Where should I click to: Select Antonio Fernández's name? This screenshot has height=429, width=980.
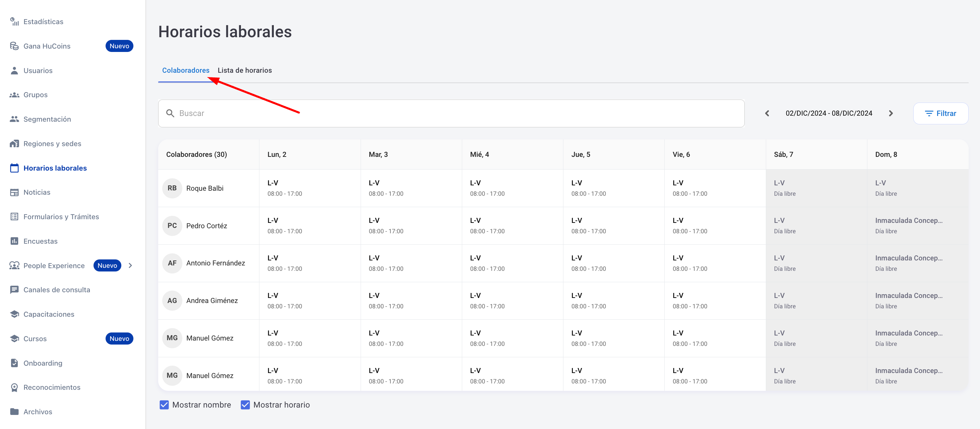(215, 263)
